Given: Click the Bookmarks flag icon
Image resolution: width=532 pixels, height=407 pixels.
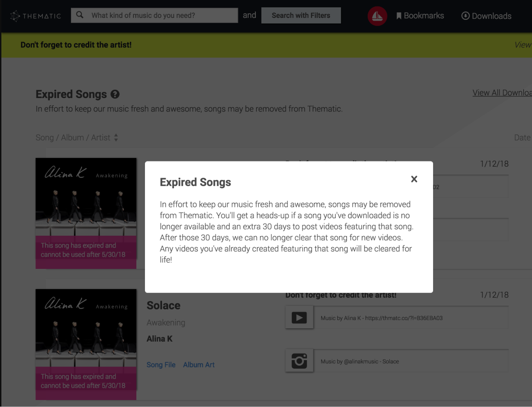Looking at the screenshot, I should pos(399,16).
